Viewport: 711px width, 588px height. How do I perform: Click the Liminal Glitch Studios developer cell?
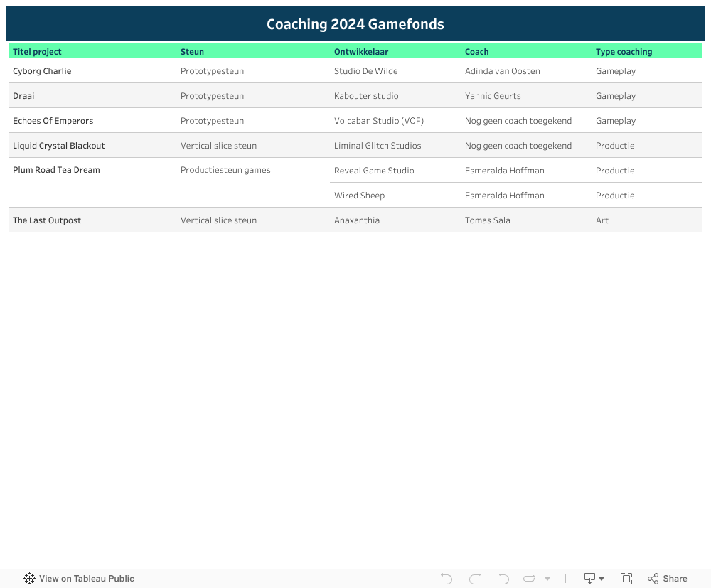coord(378,146)
